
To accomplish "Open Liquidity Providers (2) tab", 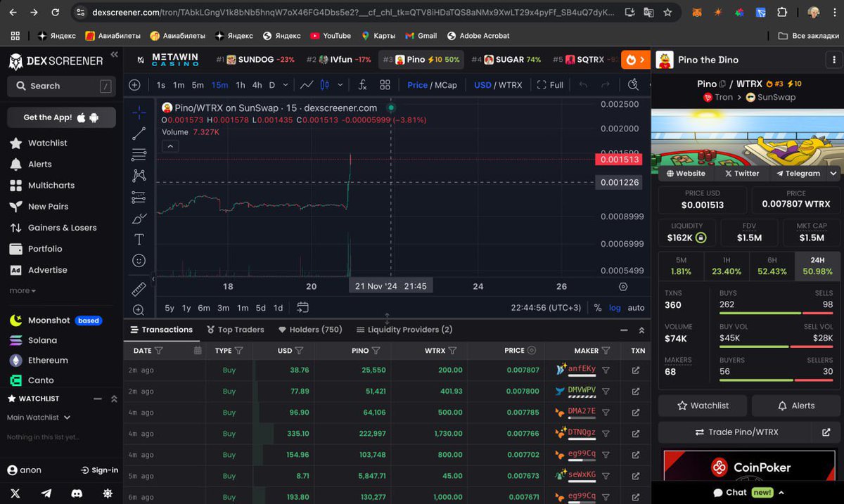I will click(404, 330).
